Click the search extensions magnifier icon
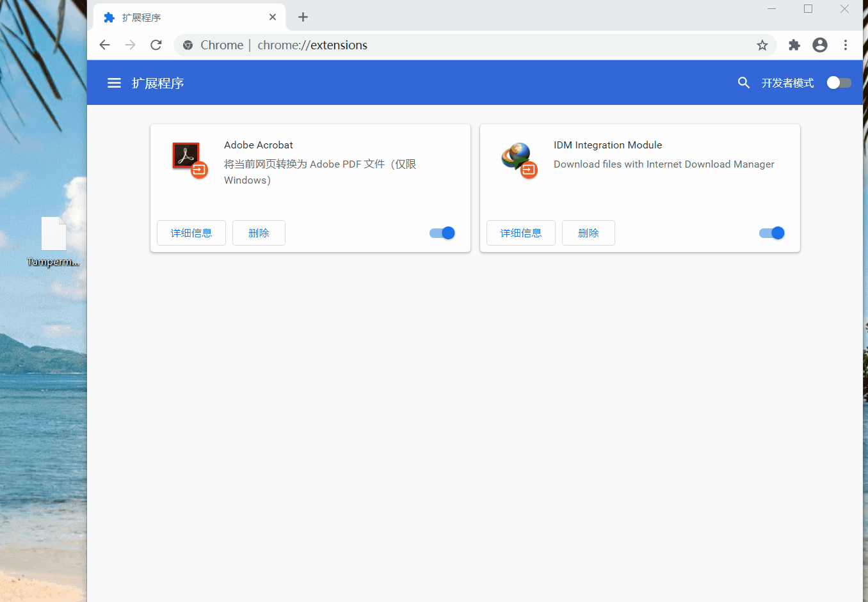 click(743, 83)
